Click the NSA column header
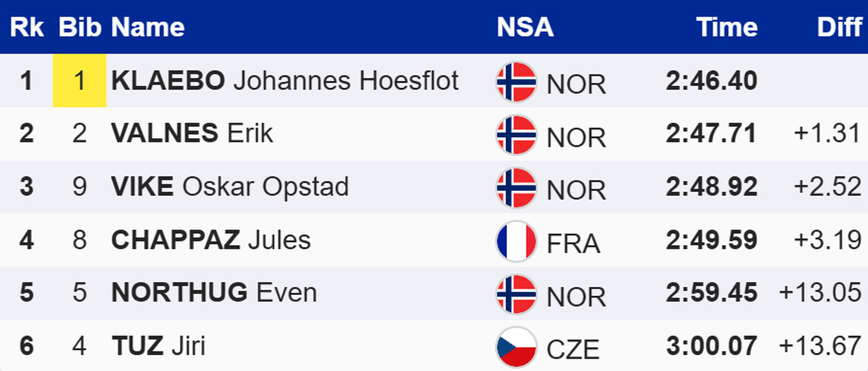868x371 pixels. coord(524,27)
